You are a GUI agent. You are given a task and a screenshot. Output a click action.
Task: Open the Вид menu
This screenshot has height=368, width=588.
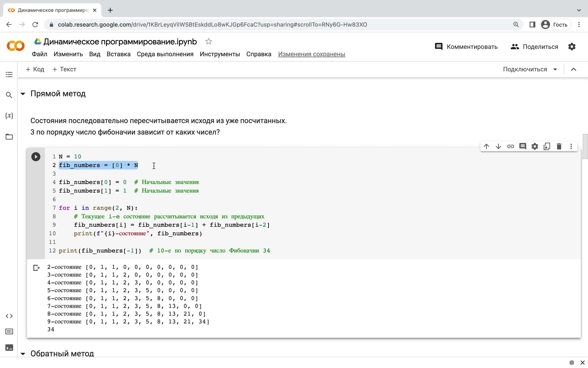(x=95, y=54)
